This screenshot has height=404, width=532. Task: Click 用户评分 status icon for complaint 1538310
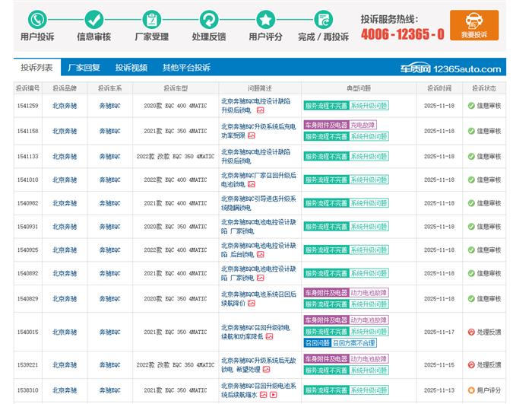[471, 390]
